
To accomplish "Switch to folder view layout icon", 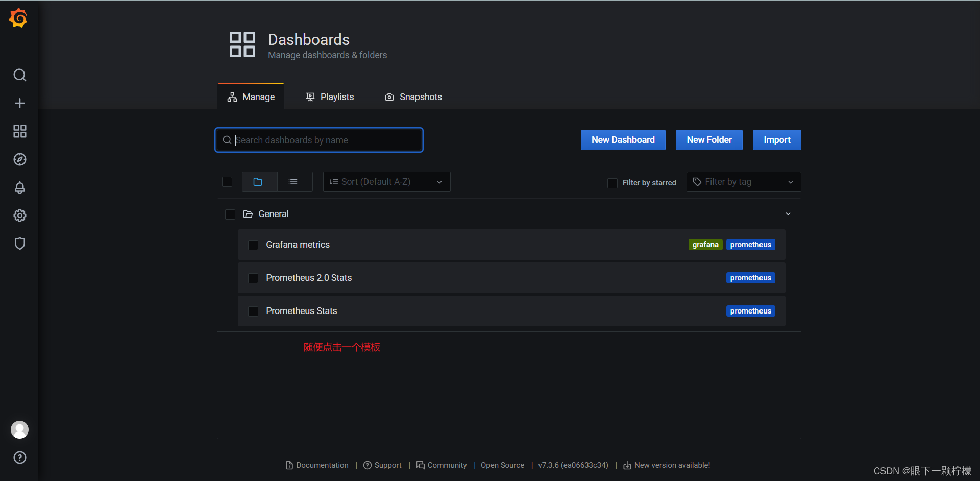I will 259,182.
